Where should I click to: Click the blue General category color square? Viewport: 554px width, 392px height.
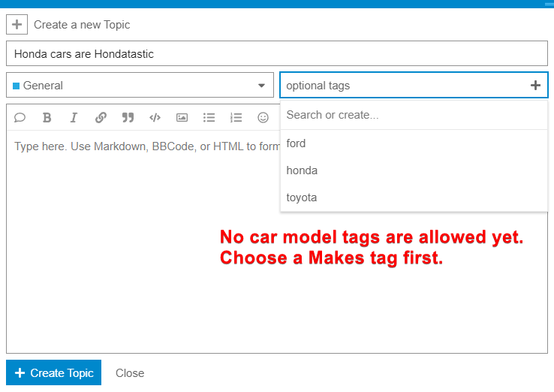click(x=16, y=86)
